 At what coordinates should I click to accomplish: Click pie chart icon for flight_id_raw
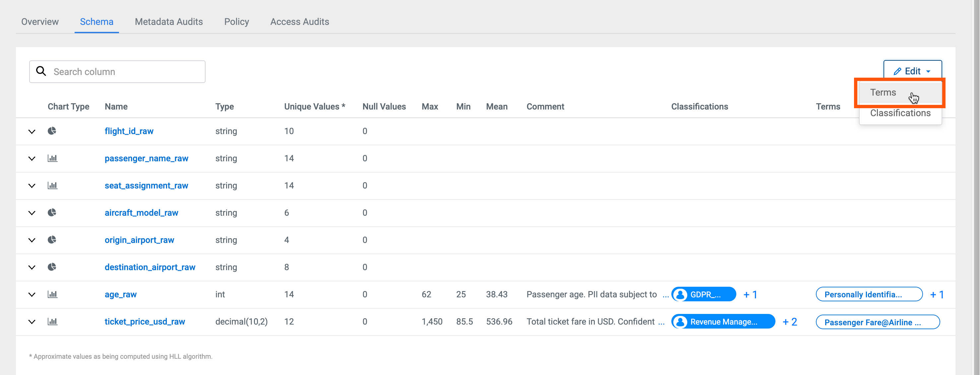tap(52, 131)
